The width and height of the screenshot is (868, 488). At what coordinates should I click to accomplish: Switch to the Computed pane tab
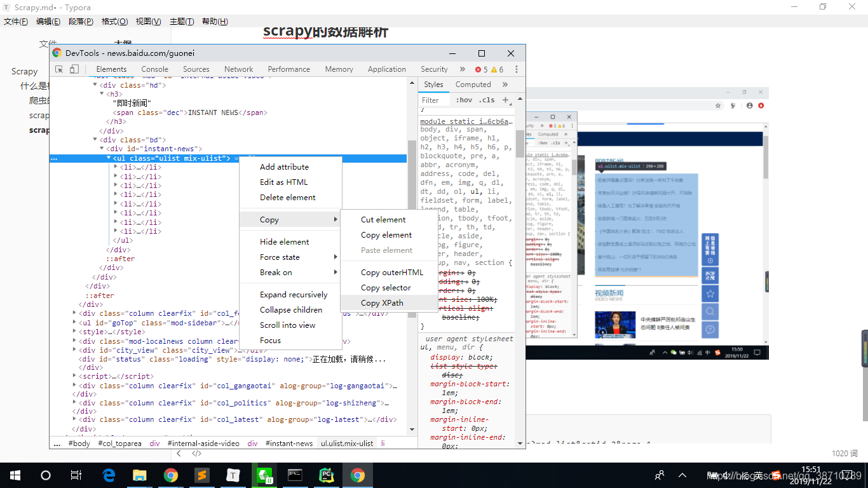[x=473, y=85]
